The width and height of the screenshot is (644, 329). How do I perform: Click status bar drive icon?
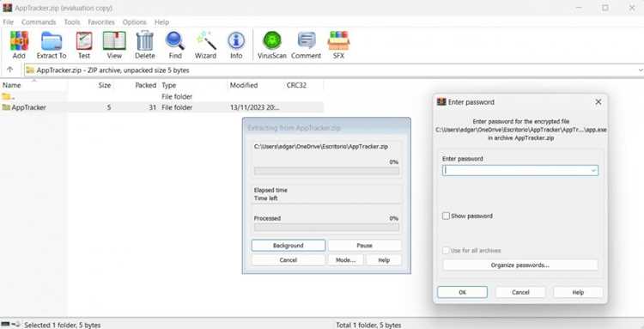(6, 325)
